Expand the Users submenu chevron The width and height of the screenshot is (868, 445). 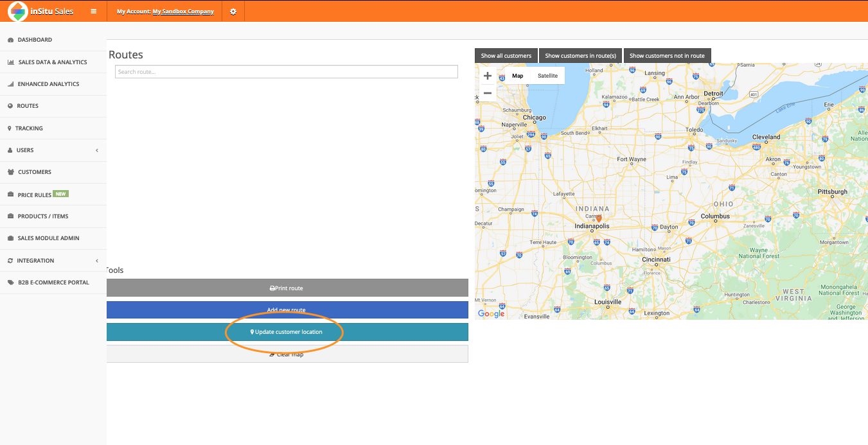tap(97, 150)
